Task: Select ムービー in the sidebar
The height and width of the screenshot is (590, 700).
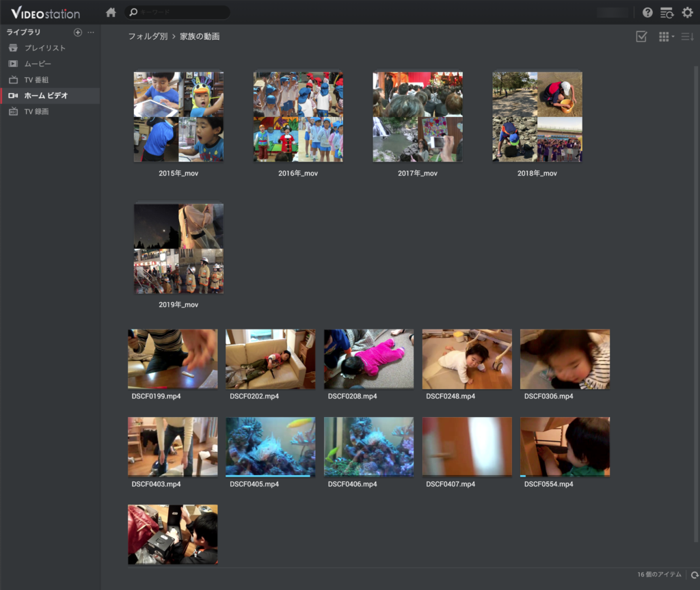Action: point(38,64)
